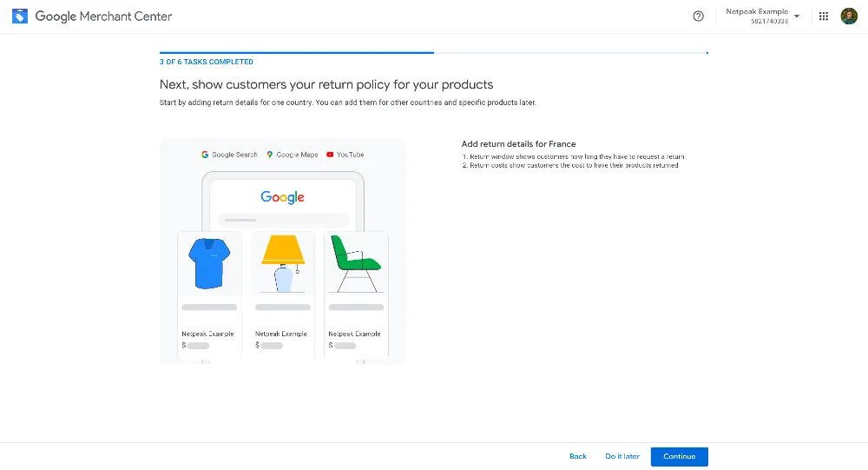Click the blue t-shirt product image
Screen dimensions: 868x470
pyautogui.click(x=208, y=263)
